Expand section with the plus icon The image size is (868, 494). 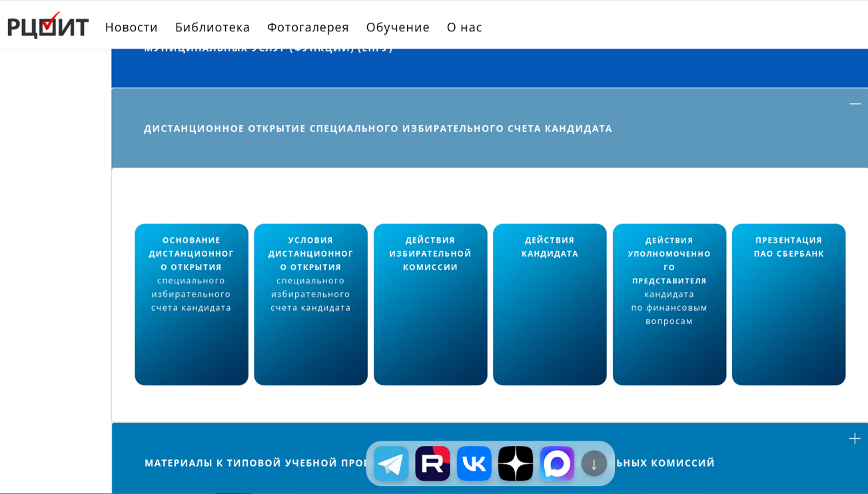855,439
